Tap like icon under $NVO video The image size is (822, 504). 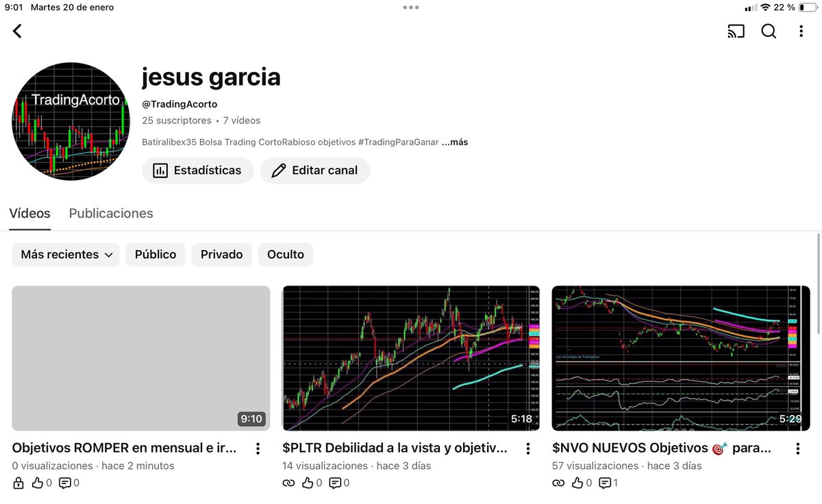coord(578,483)
